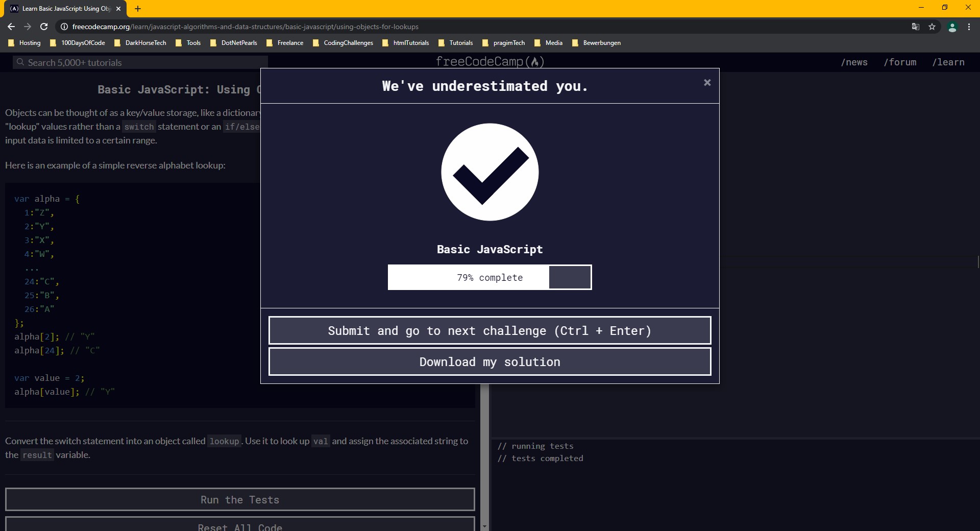
Task: Click Download my solution button
Action: [x=489, y=362]
